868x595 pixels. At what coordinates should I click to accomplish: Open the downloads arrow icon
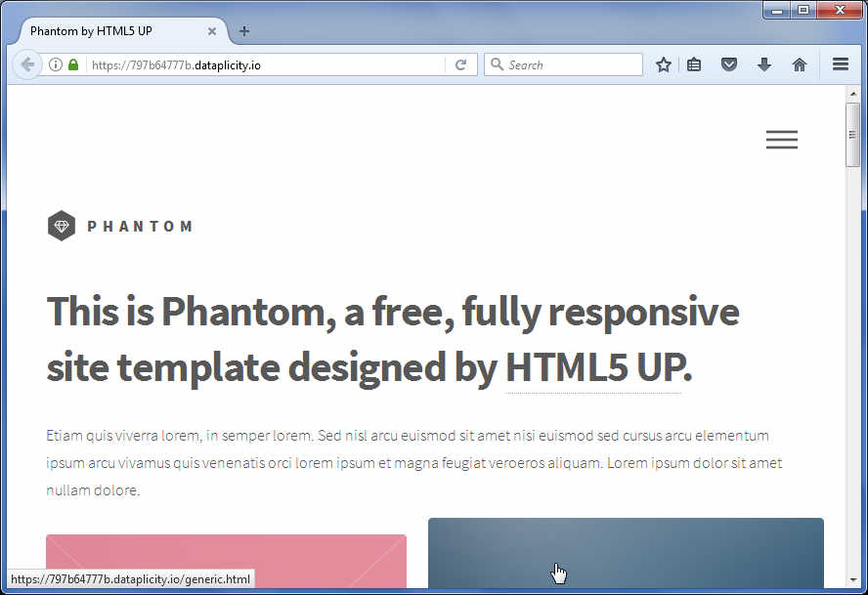[764, 65]
